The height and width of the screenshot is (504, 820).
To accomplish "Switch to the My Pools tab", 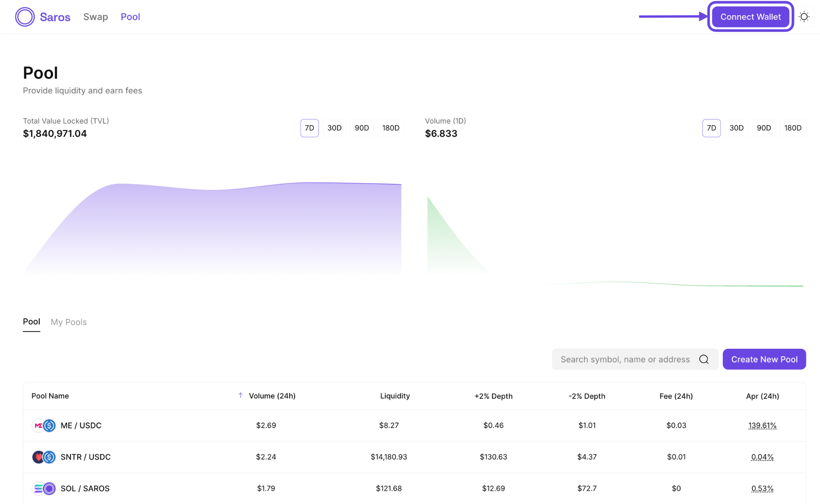I will pyautogui.click(x=68, y=322).
